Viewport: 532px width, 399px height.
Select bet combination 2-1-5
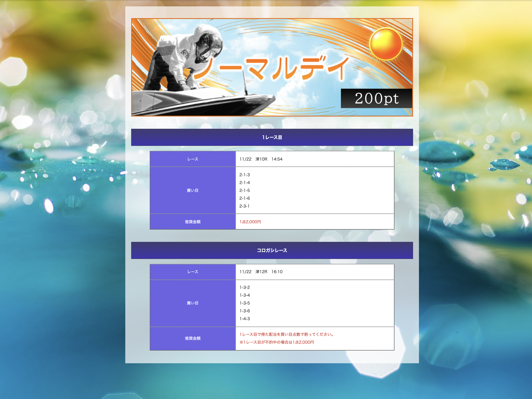tap(244, 190)
